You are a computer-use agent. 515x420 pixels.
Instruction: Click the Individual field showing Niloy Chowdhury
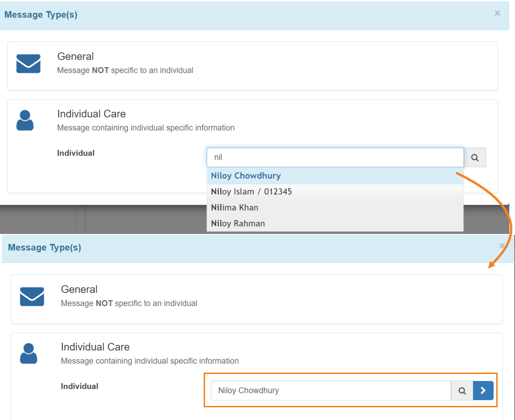tap(331, 391)
